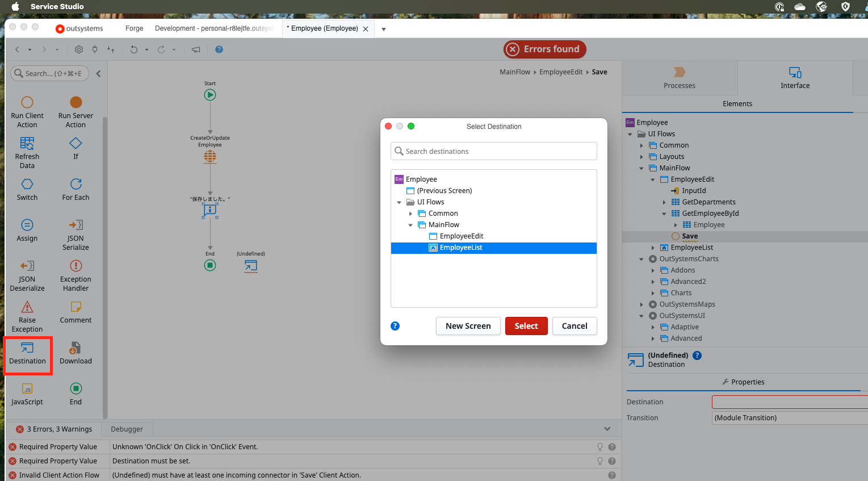
Task: Collapse the UI Flows node in dialog
Action: (x=399, y=202)
